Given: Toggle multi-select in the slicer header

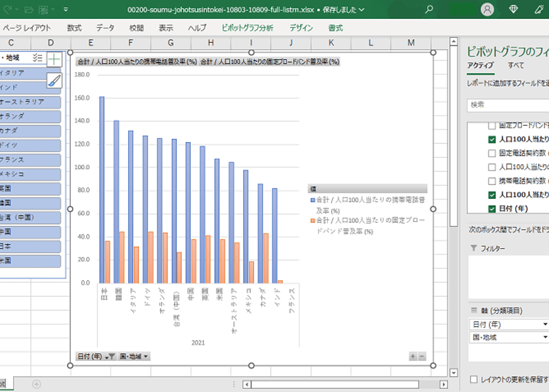Looking at the screenshot, I should tap(37, 58).
